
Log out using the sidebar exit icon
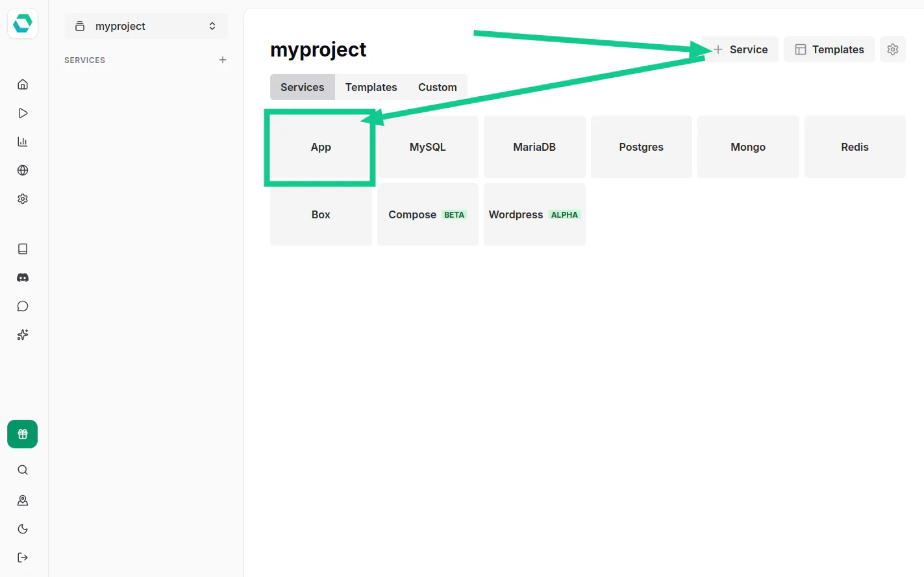click(23, 557)
